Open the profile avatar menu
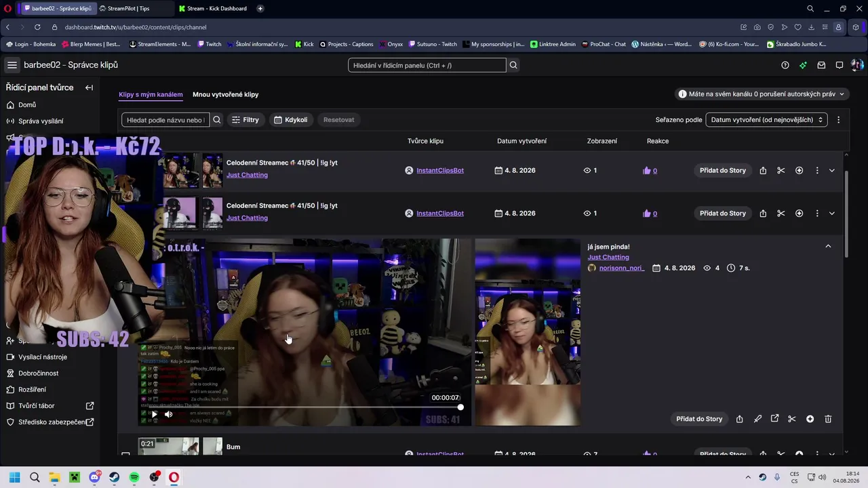The height and width of the screenshot is (488, 868). pos(857,65)
